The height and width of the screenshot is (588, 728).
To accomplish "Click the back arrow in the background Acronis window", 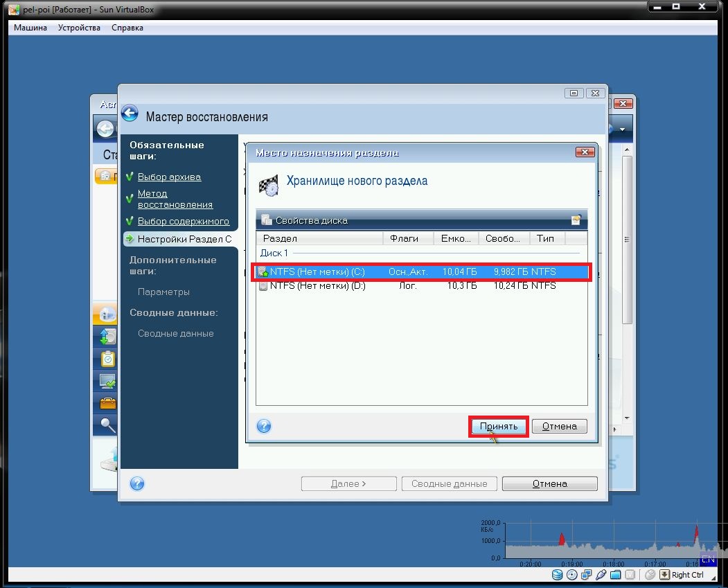I will click(105, 129).
